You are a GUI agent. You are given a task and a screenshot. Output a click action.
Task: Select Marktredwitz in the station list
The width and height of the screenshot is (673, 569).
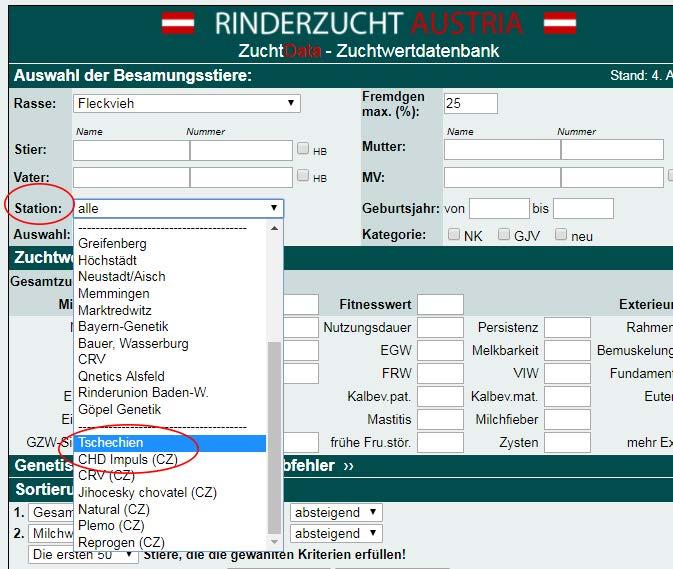170,310
